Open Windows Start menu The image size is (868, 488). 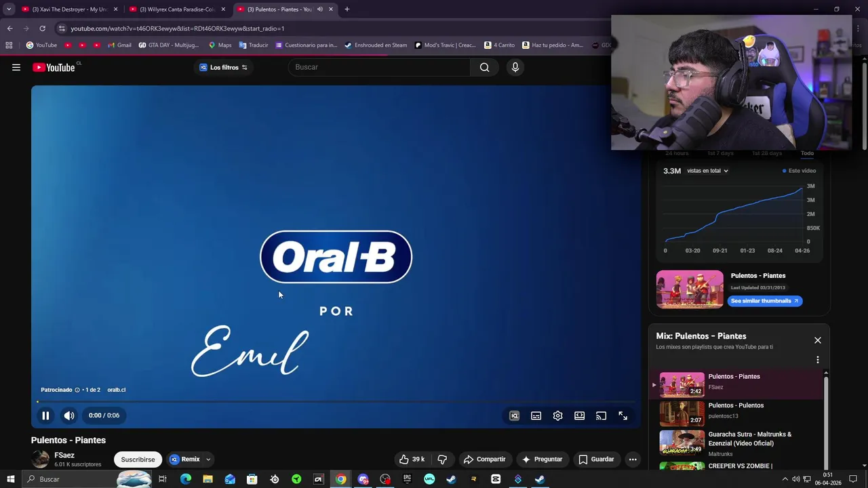point(10,479)
